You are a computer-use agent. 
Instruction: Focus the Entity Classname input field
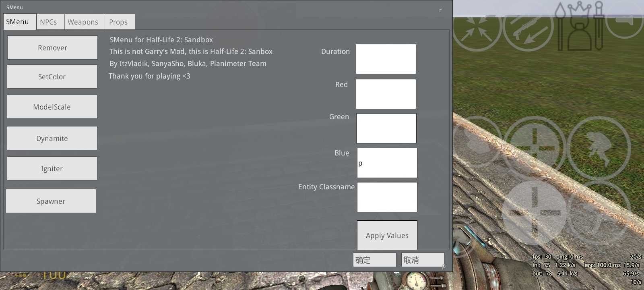[x=387, y=197]
